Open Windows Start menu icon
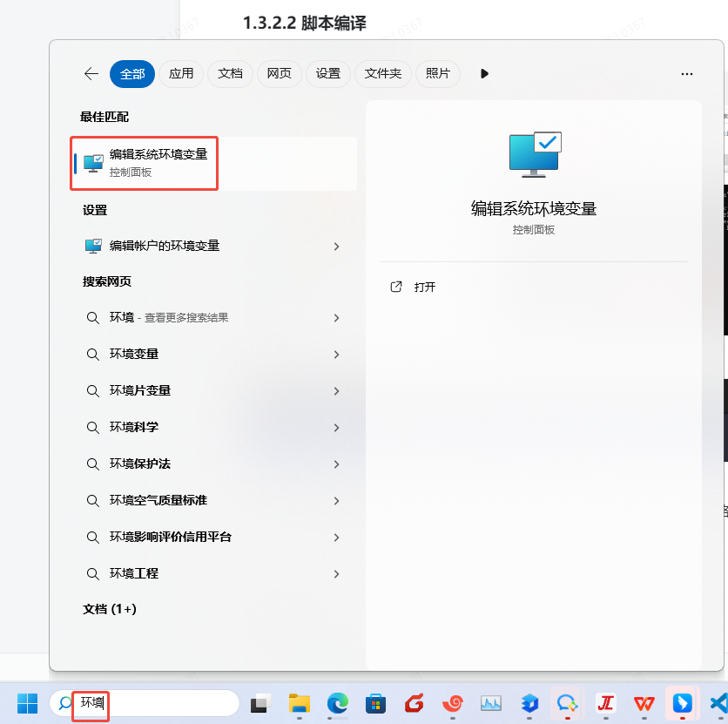The image size is (728, 724). [27, 703]
